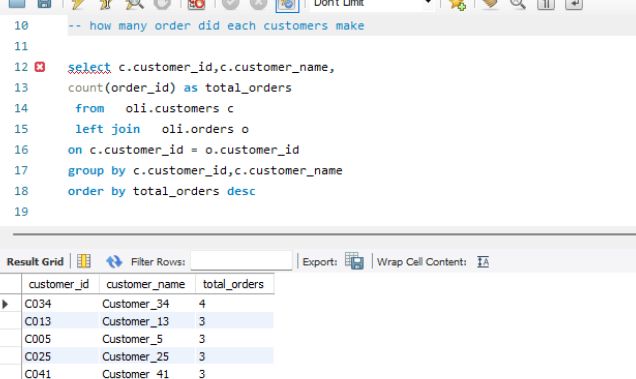
Task: Click the stop execution hand icon
Action: (x=162, y=3)
